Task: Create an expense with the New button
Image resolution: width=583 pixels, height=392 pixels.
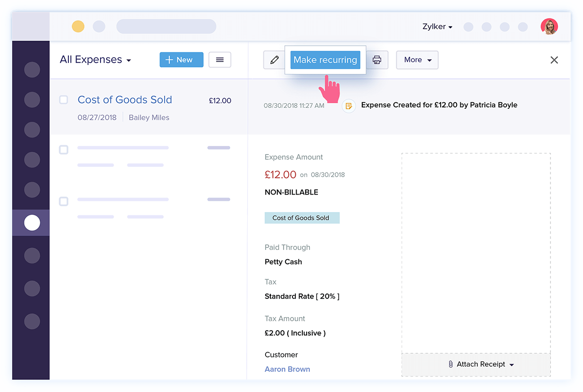Action: tap(181, 59)
